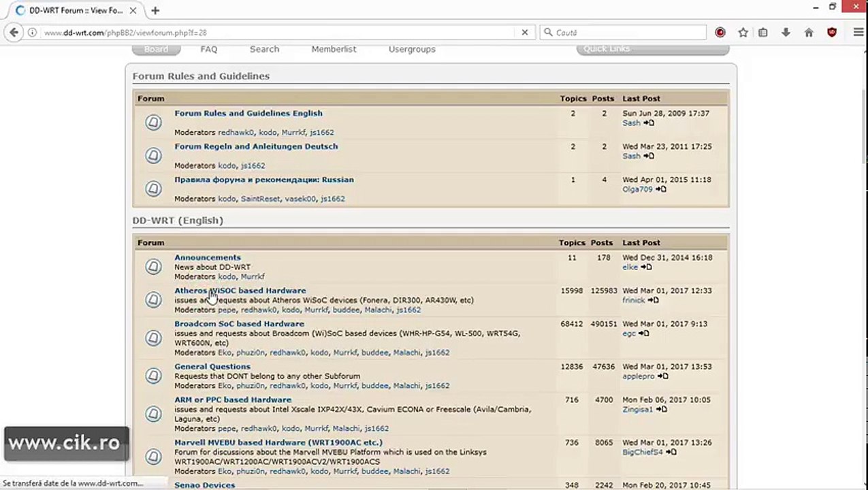Click forum folder icon beside ARM or PPC
This screenshot has width=868, height=490.
(153, 414)
